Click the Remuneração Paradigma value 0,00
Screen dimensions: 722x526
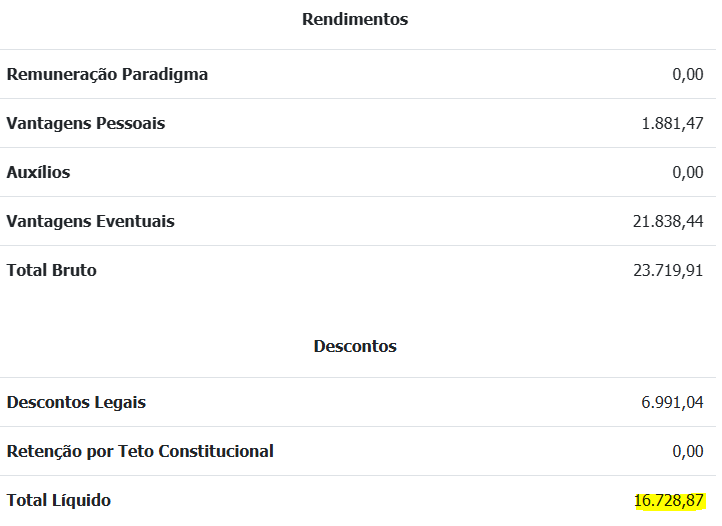687,74
